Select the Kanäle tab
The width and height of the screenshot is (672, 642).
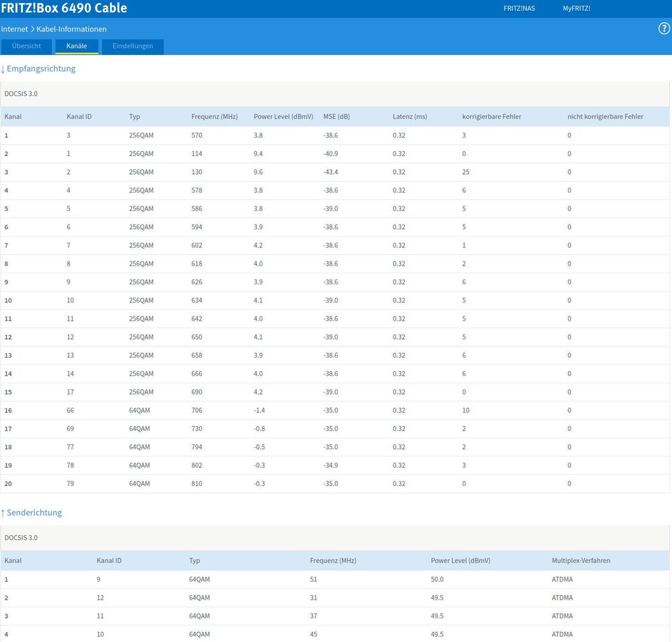(x=76, y=46)
